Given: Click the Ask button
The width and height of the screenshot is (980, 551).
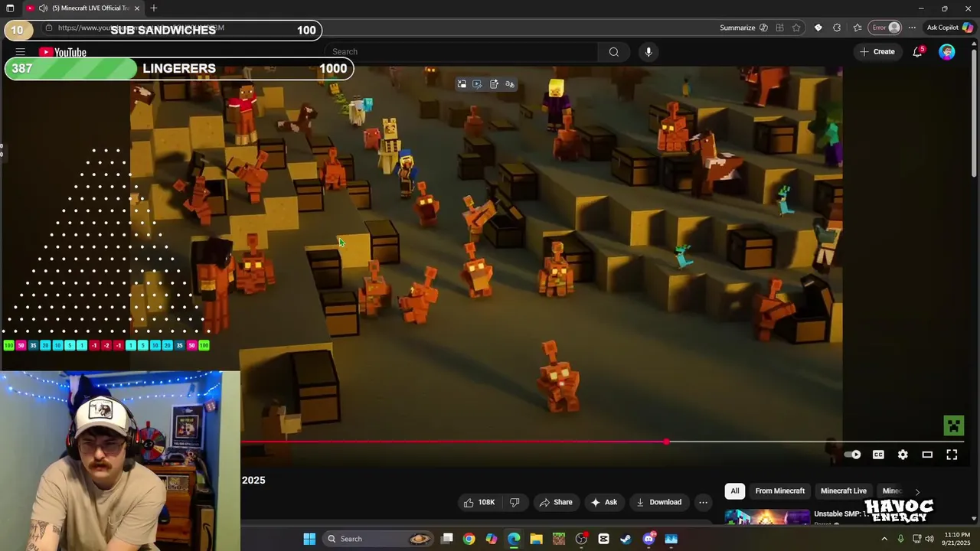Looking at the screenshot, I should point(603,502).
